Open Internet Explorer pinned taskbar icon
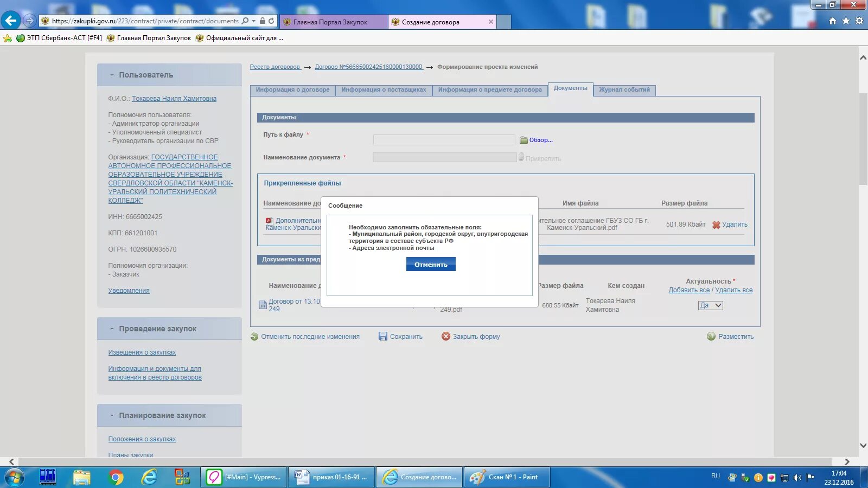868x488 pixels. pos(149,477)
